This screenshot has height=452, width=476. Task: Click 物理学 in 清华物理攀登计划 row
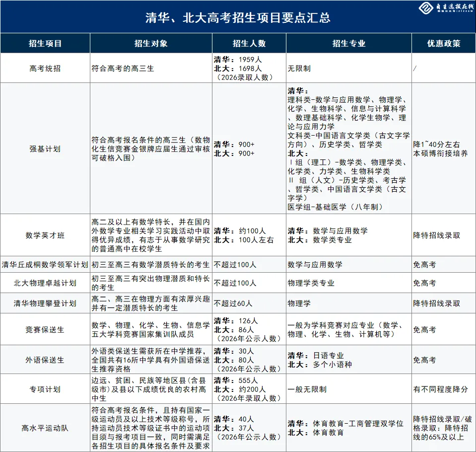(349, 303)
